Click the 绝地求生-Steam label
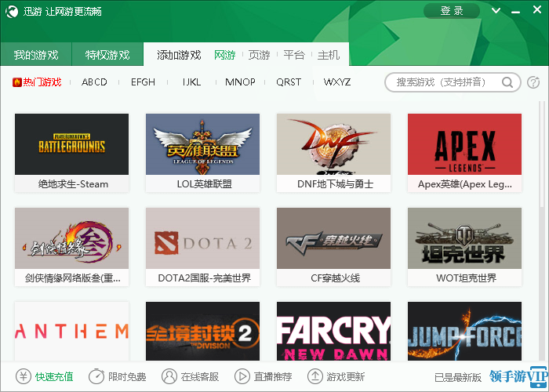The height and width of the screenshot is (392, 549). 73,184
